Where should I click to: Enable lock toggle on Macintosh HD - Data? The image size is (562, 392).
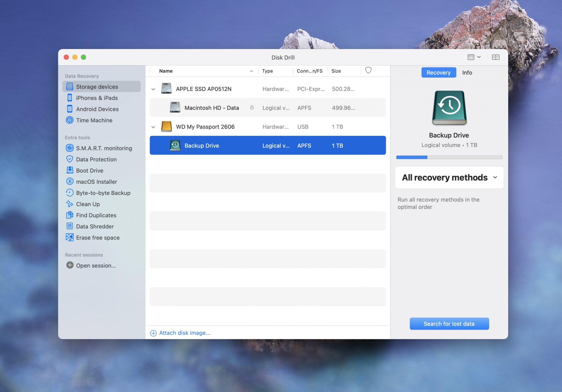coord(252,107)
